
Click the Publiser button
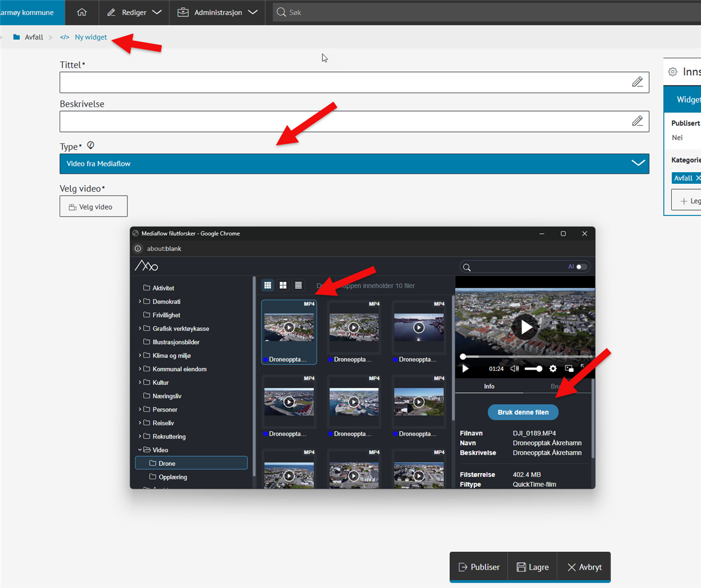479,567
